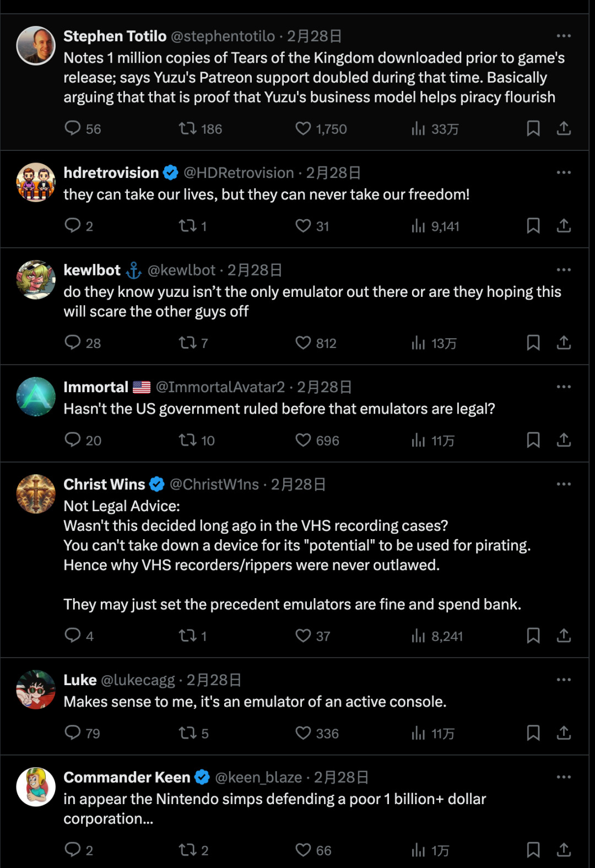Like Commander Keen's Nintendo tweet
This screenshot has height=868, width=595.
(303, 850)
